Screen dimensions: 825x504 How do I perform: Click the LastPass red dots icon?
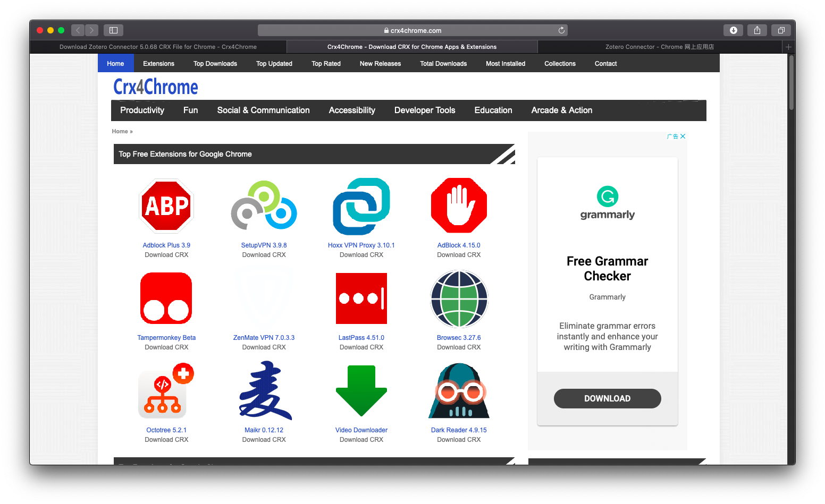tap(361, 298)
